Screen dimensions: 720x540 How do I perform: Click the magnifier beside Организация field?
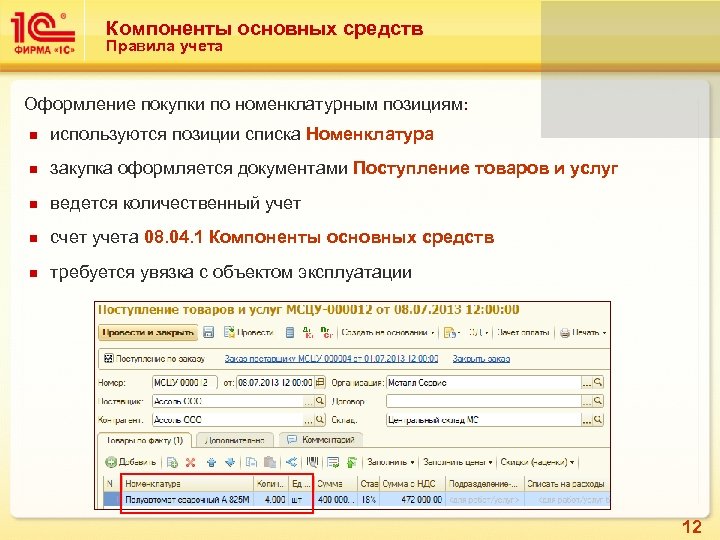click(x=598, y=382)
